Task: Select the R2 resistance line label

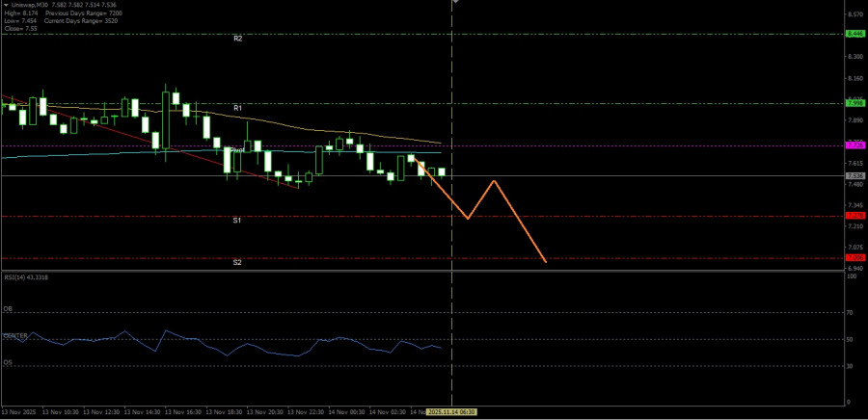Action: (x=237, y=39)
